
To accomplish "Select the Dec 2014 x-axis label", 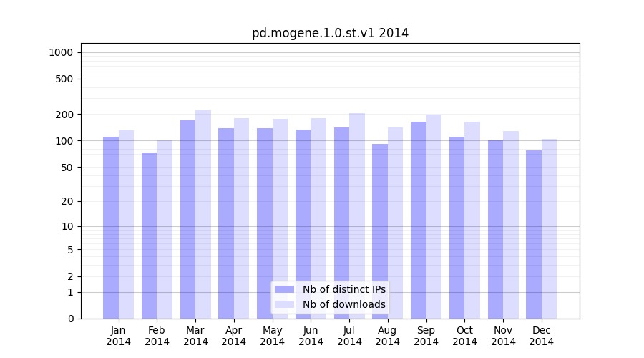I will coord(541,336).
